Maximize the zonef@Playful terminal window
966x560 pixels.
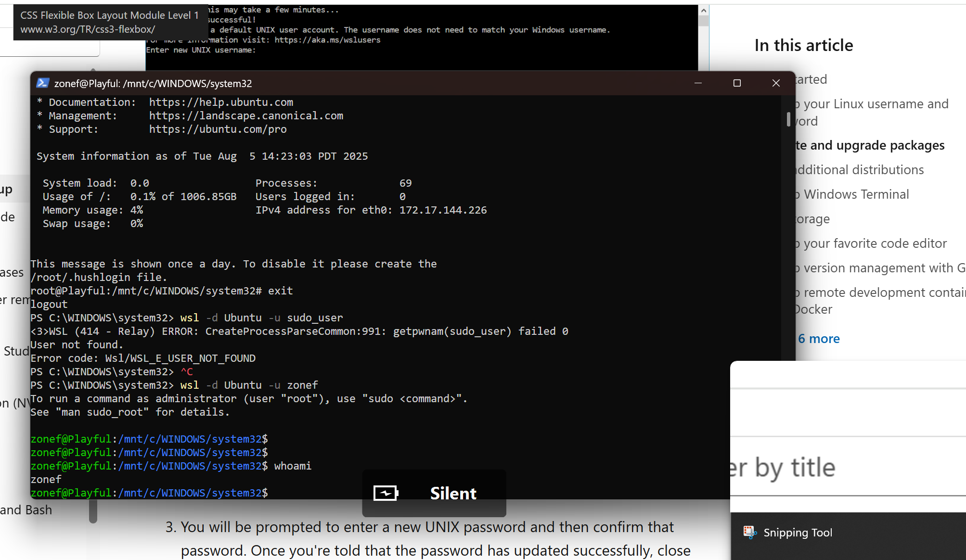[x=737, y=83]
